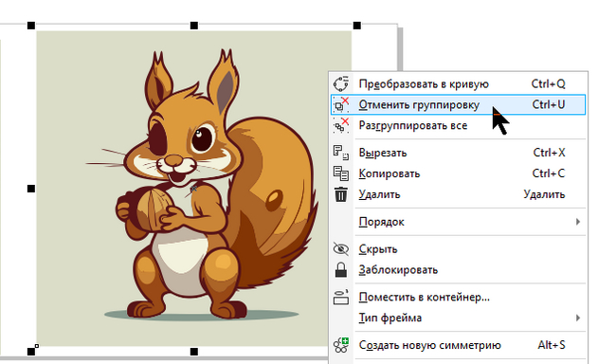The height and width of the screenshot is (364, 616).
Task: Expand the Тип фрейма submenu arrow
Action: pyautogui.click(x=578, y=318)
